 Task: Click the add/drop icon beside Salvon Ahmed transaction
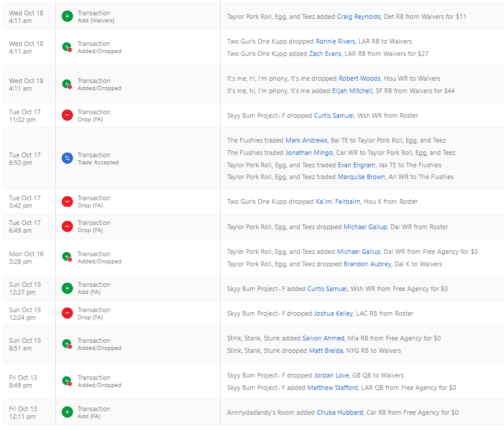point(67,344)
